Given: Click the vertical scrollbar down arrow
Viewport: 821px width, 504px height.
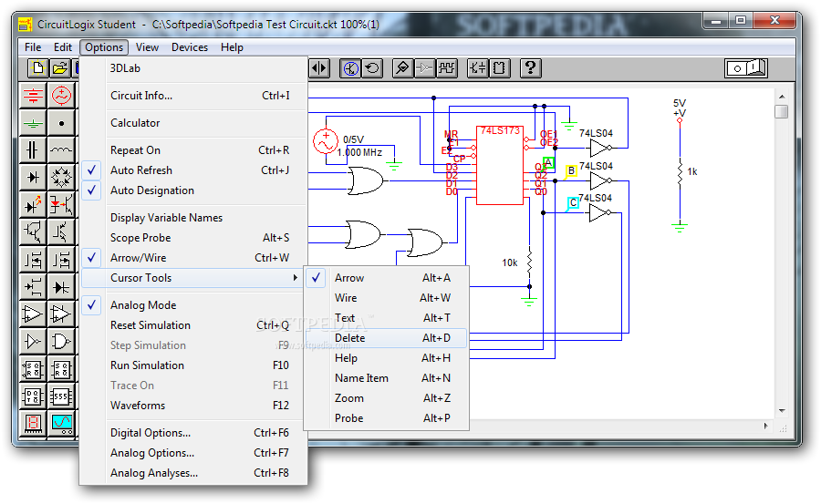Looking at the screenshot, I should point(782,411).
